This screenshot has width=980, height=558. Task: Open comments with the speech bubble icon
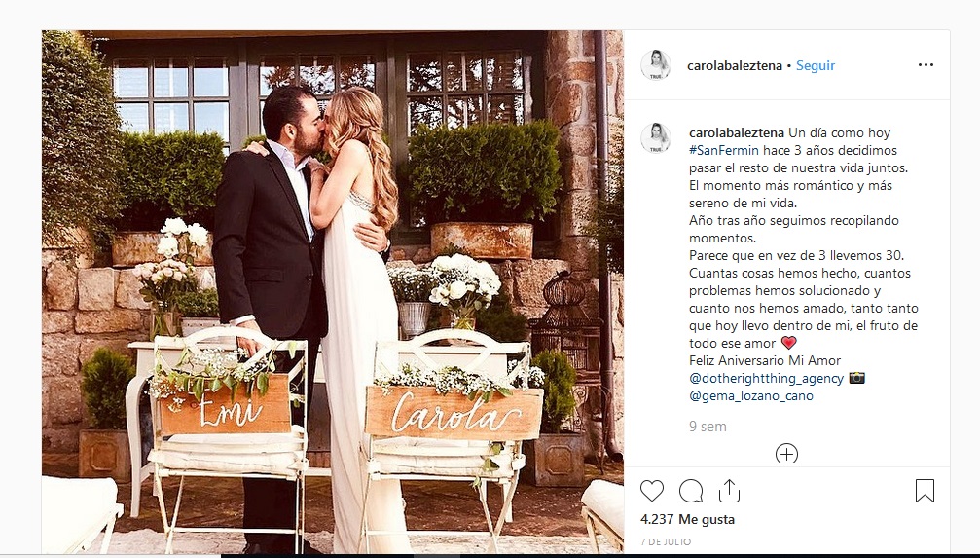coord(691,491)
